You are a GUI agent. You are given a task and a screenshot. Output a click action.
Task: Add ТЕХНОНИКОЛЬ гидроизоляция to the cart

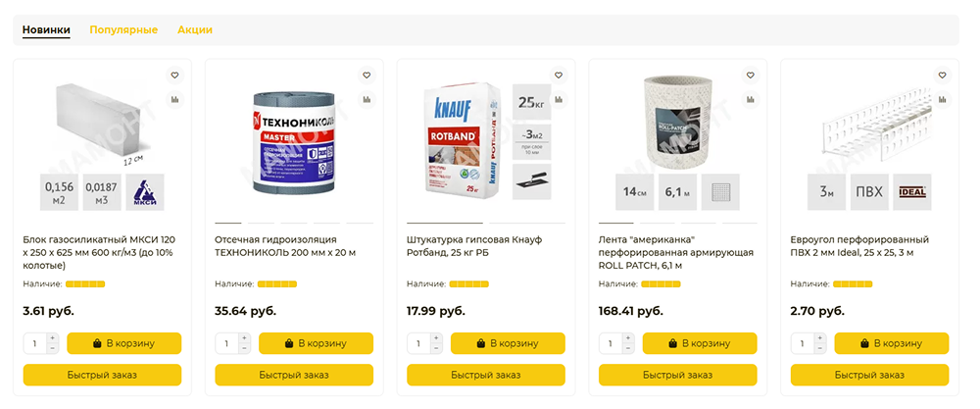pos(316,344)
